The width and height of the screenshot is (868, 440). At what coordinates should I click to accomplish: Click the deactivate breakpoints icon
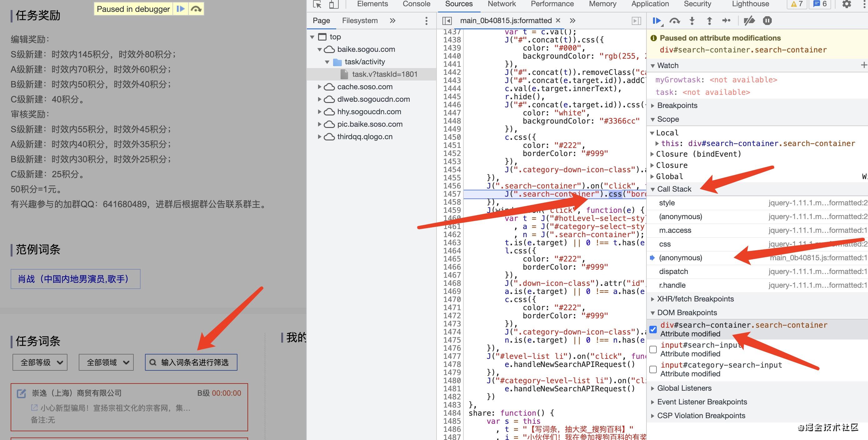pos(749,21)
